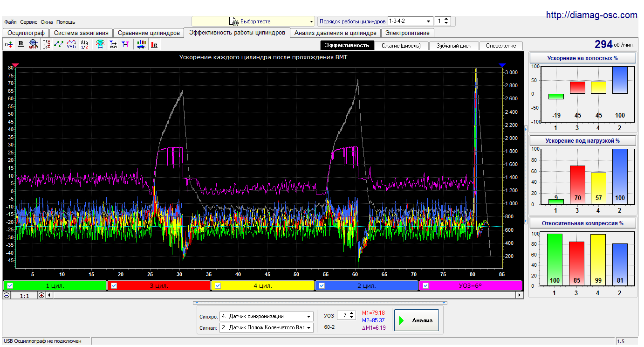Open the RPM magnifier tool
The height and width of the screenshot is (347, 644).
click(x=33, y=44)
